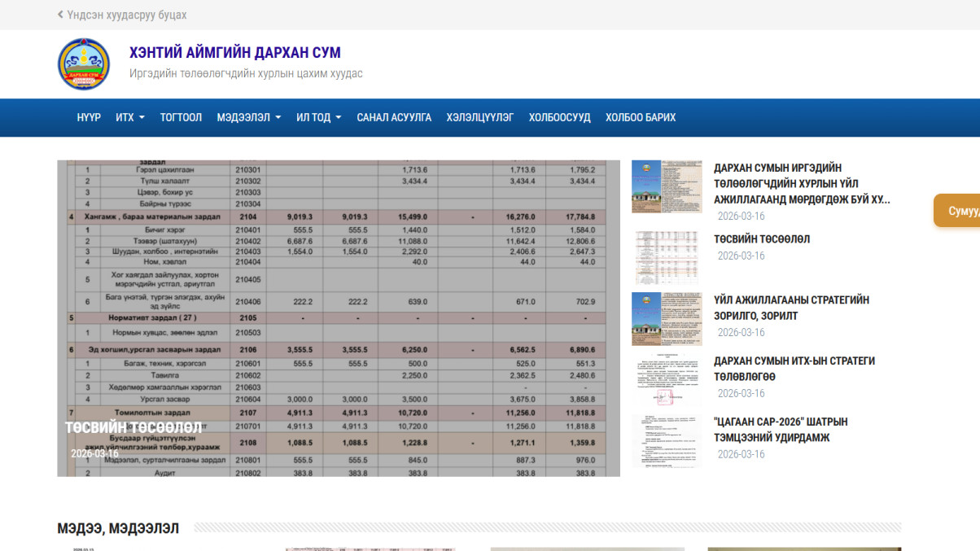The image size is (980, 551).
Task: Open ХЭЛЭЛЦҮҮЛЭГ page
Action: (x=479, y=117)
